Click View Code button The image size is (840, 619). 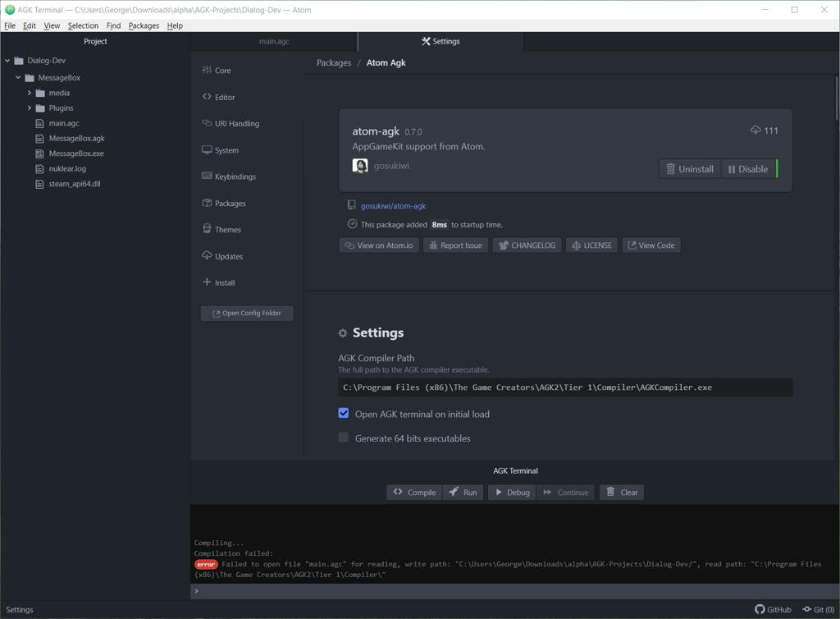[x=651, y=245]
